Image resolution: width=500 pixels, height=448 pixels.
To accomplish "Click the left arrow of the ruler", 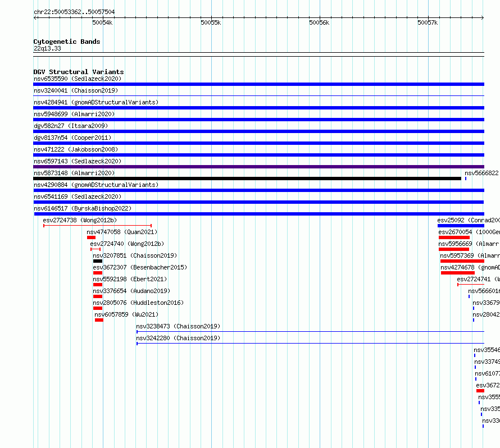I will 35,17.
